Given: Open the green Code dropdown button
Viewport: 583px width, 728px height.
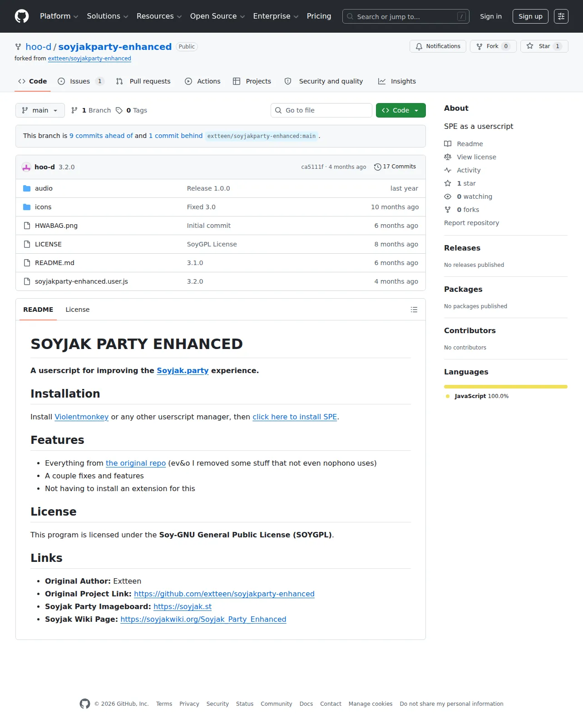Looking at the screenshot, I should point(401,110).
